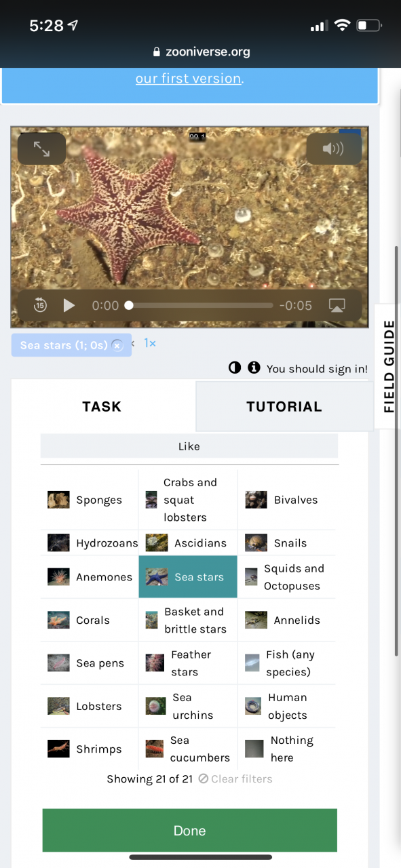The image size is (401, 868).
Task: Toggle the contrast theme icon
Action: [x=235, y=368]
